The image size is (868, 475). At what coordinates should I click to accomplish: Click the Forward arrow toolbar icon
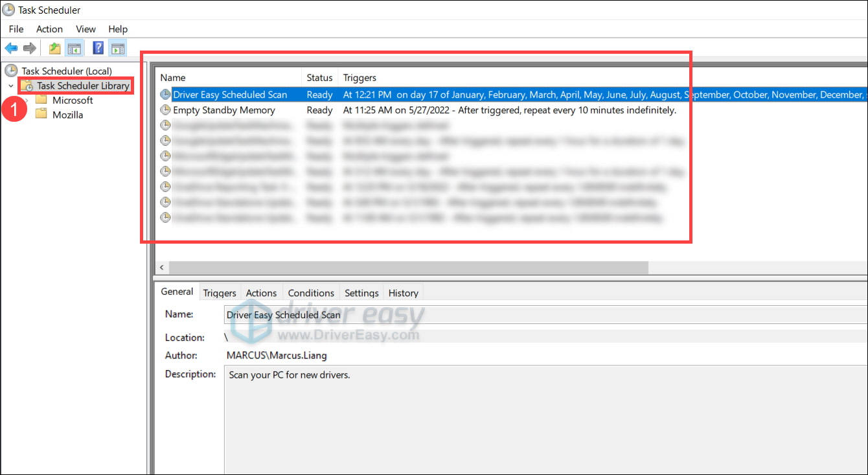(29, 48)
